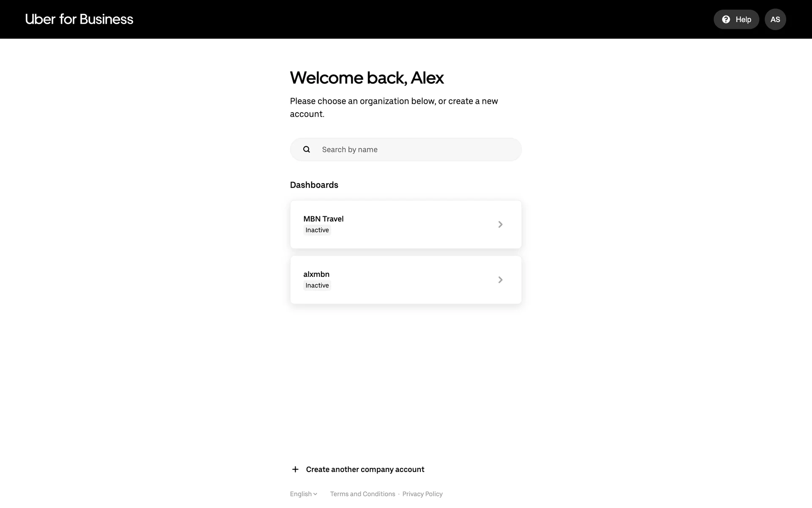Screen dimensions: 812x508
Task: Click the question mark Help icon
Action: pos(726,19)
